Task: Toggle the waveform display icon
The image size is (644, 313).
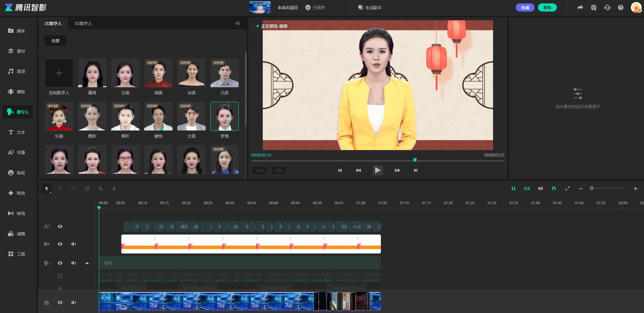Action: tap(540, 189)
